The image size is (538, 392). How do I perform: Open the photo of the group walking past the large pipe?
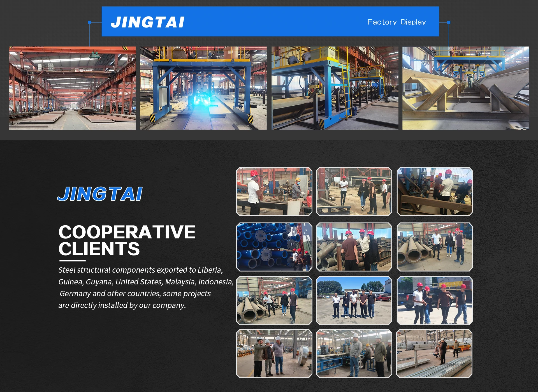tap(354, 192)
